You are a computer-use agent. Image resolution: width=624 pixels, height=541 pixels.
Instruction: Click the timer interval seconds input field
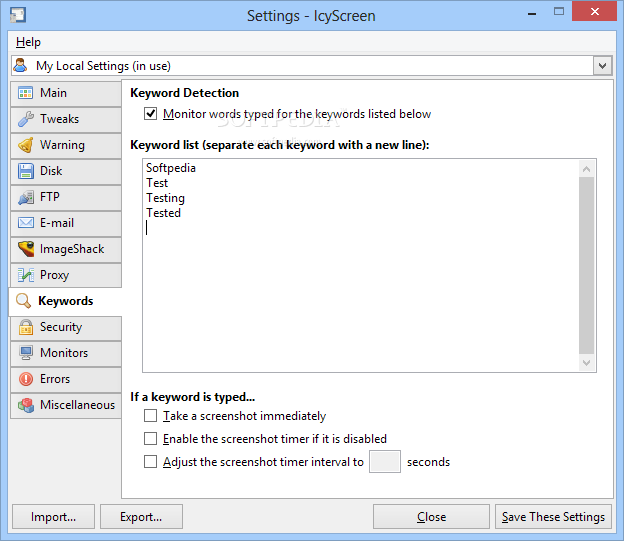384,462
